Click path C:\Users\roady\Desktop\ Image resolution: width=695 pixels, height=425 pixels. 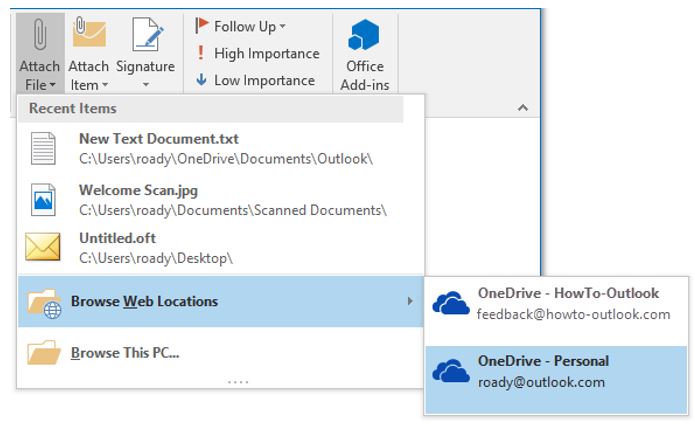156,258
